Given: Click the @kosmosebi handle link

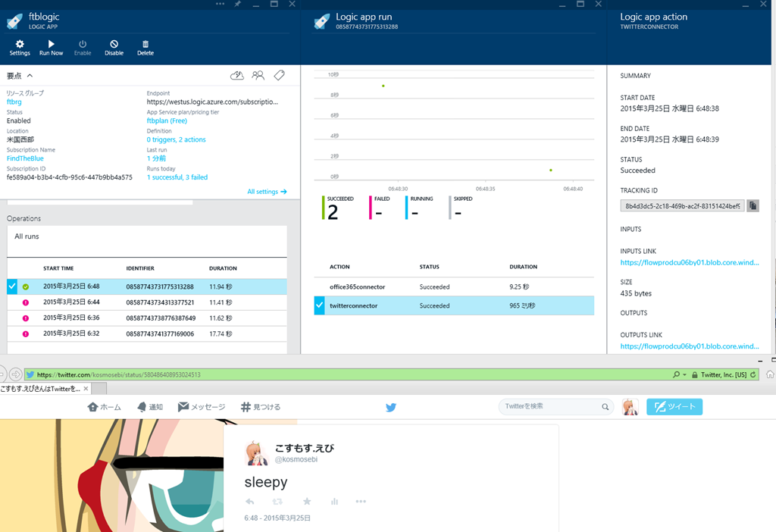Looking at the screenshot, I should pos(296,459).
